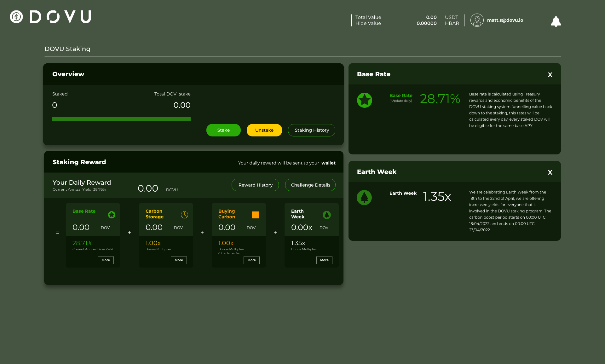View Reward History
The width and height of the screenshot is (605, 364).
click(x=255, y=185)
